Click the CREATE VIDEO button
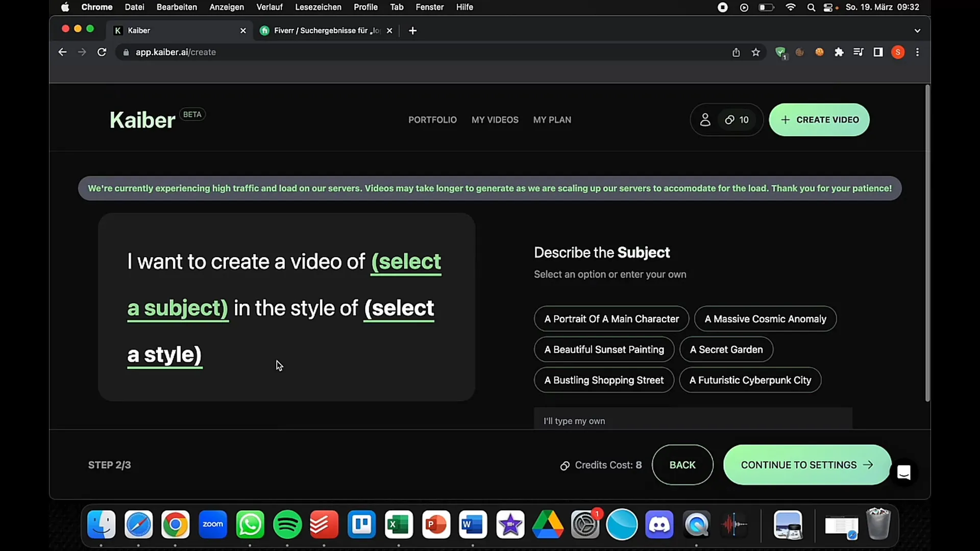Screen dimensions: 980x551 pos(820,120)
